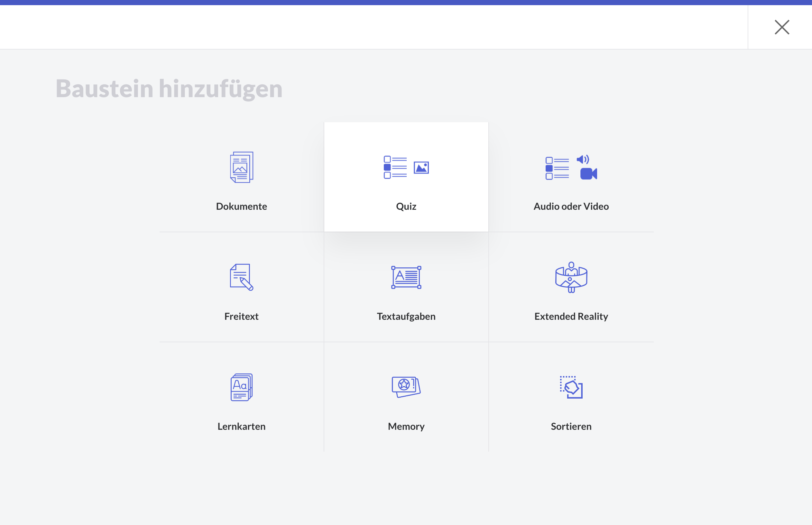Select the Textaufgaben text frame icon
812x525 pixels.
point(406,277)
